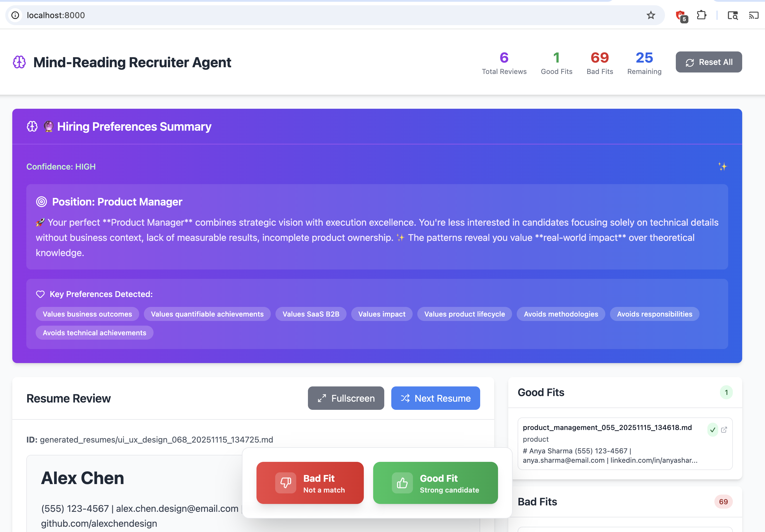Click the cast media icon in the browser toolbar
This screenshot has height=532, width=765.
(753, 15)
